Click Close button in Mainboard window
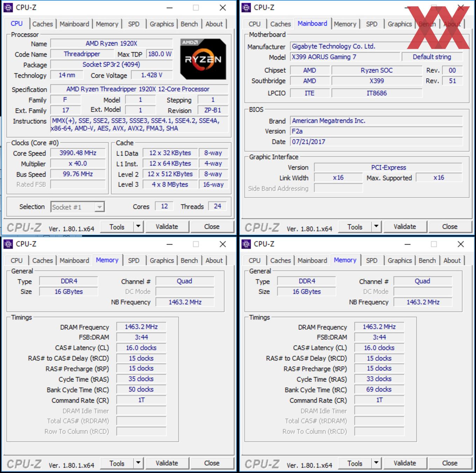 [450, 227]
